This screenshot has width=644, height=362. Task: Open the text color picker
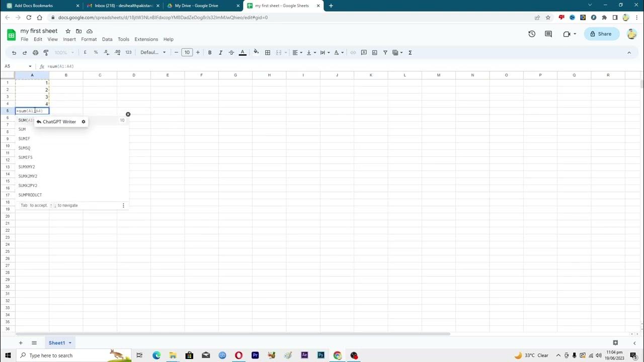243,52
